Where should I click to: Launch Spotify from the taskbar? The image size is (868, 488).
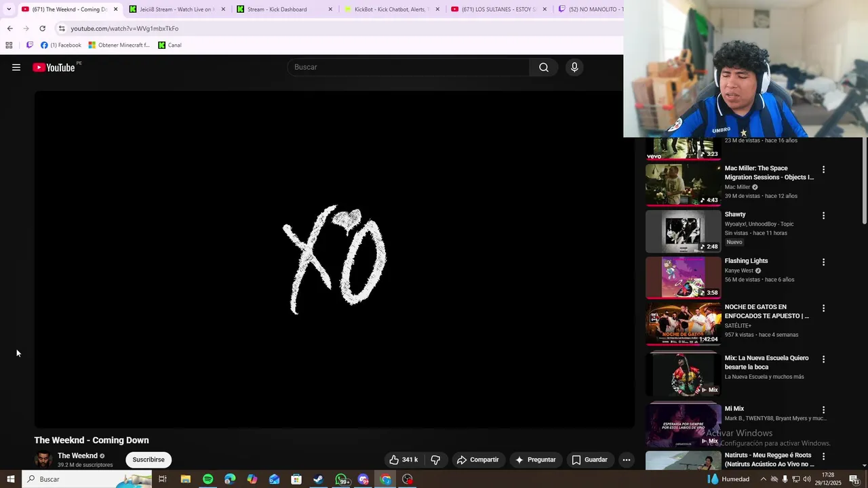208,479
